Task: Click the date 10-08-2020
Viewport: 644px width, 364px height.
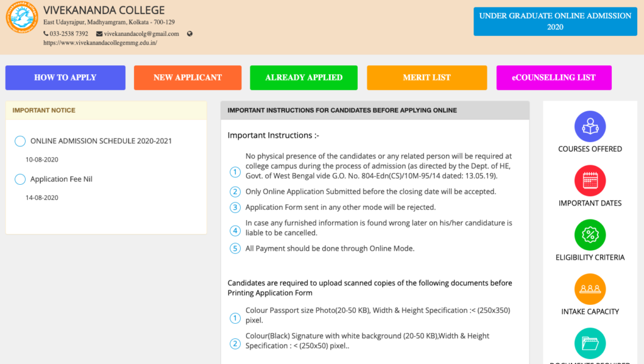Action: click(x=42, y=160)
